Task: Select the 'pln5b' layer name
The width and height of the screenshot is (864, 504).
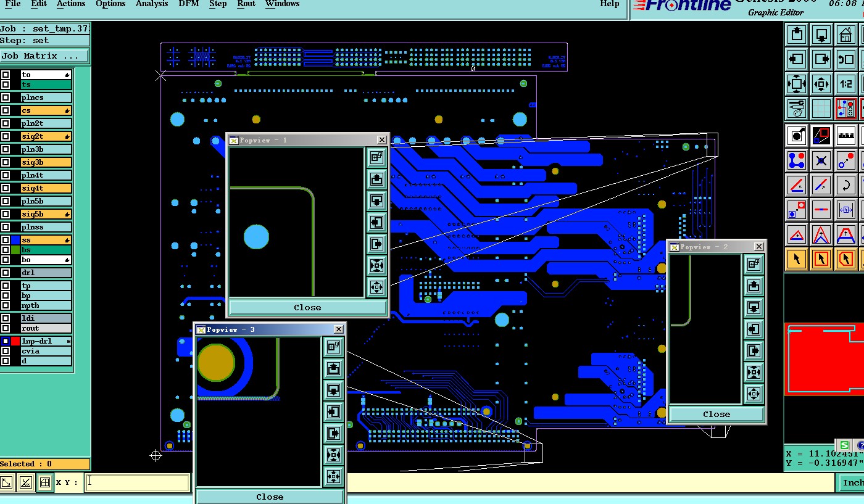Action: point(46,201)
